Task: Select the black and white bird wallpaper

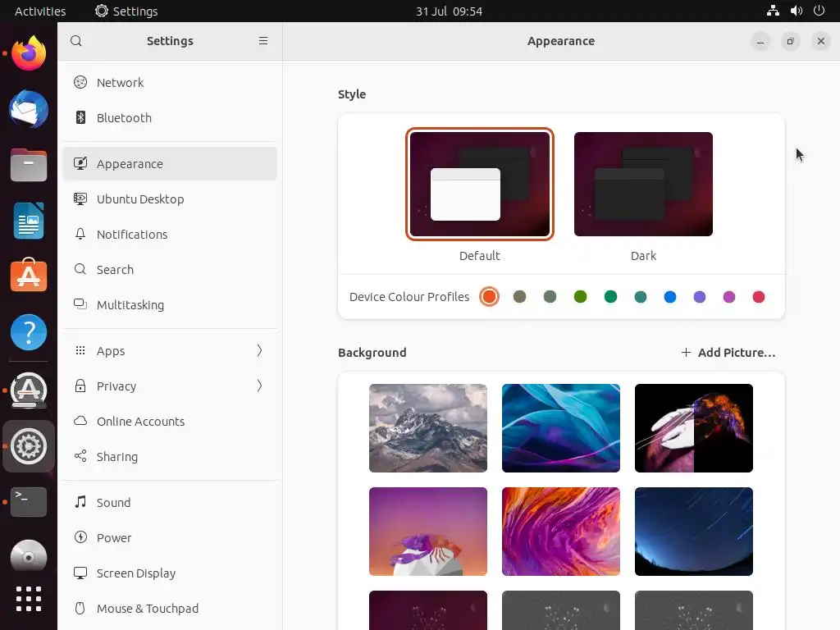Action: (x=694, y=428)
